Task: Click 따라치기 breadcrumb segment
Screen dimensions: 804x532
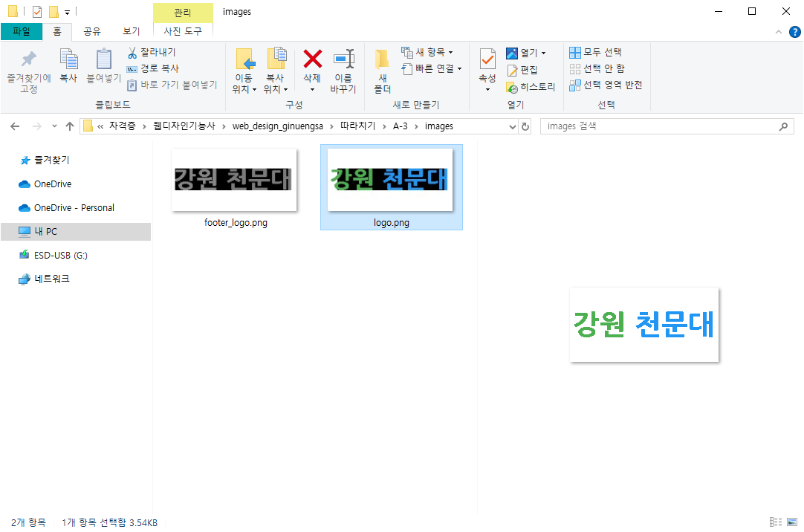Action: [358, 126]
